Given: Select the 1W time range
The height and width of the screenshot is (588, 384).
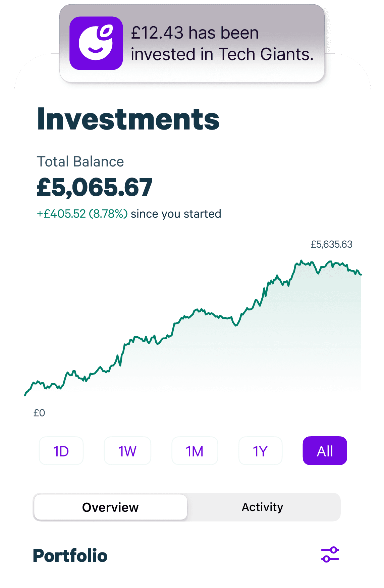Looking at the screenshot, I should click(127, 451).
